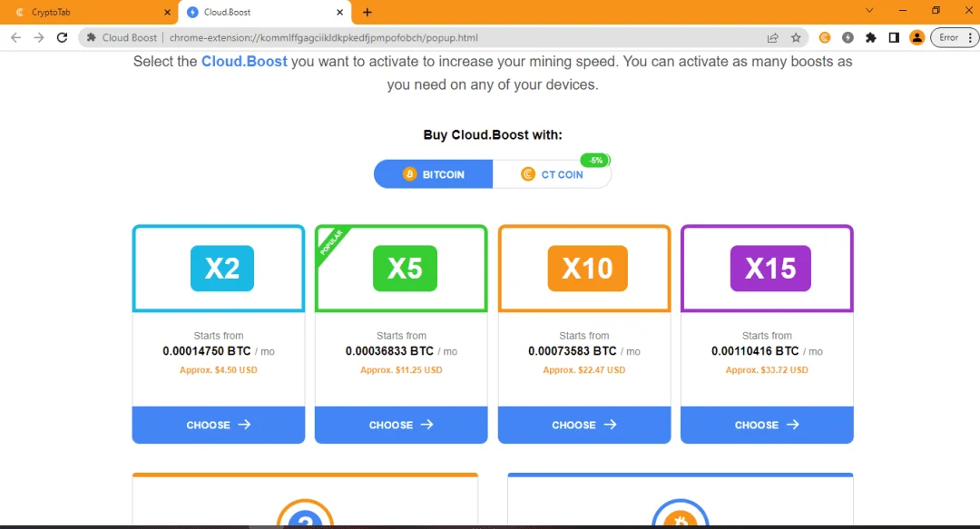Image resolution: width=980 pixels, height=529 pixels.
Task: Click Approx. $33.72 USD text
Action: (767, 369)
